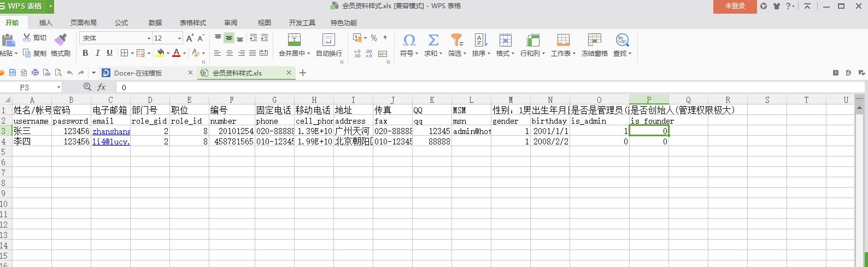Click the Format Painter (格式刷) icon
This screenshot has height=267, width=868.
61,39
